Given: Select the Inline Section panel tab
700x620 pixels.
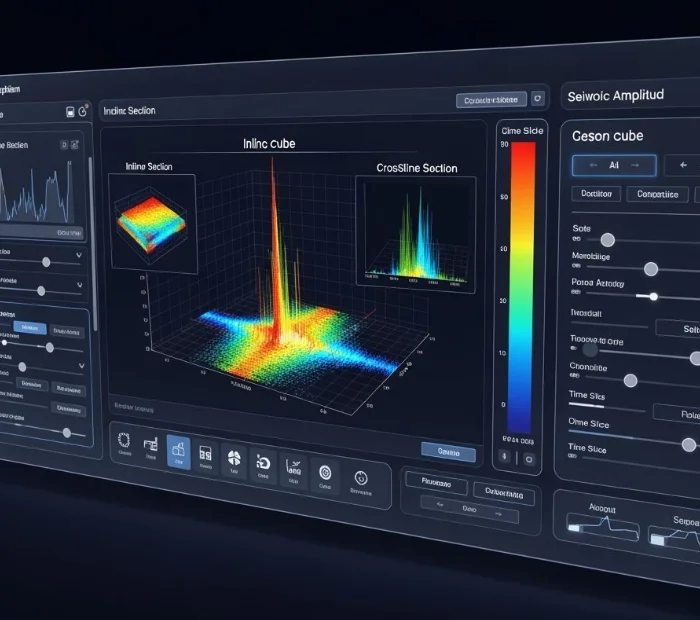Looking at the screenshot, I should pyautogui.click(x=130, y=110).
